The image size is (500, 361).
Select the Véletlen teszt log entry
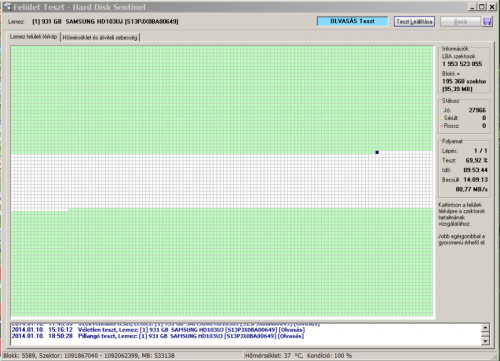(158, 330)
